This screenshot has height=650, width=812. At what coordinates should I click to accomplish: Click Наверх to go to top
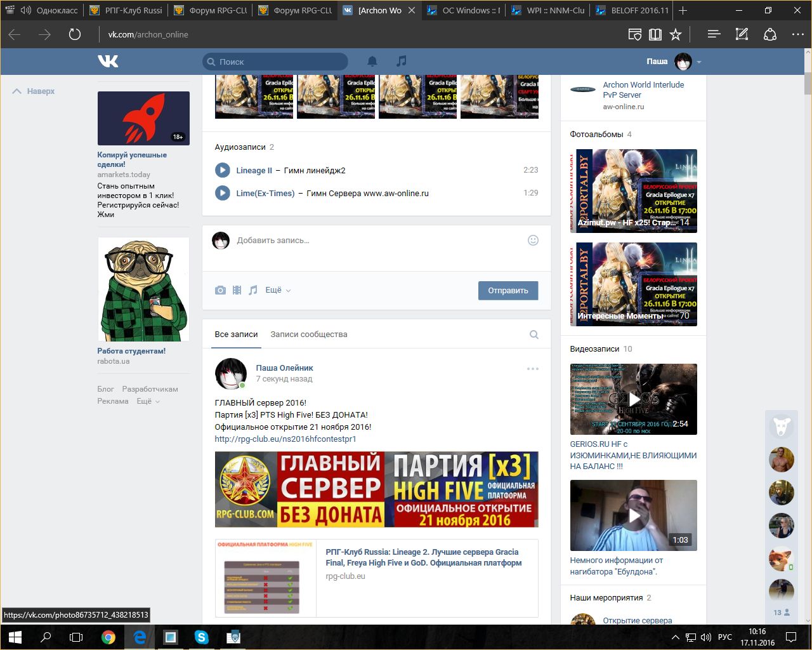coord(34,91)
